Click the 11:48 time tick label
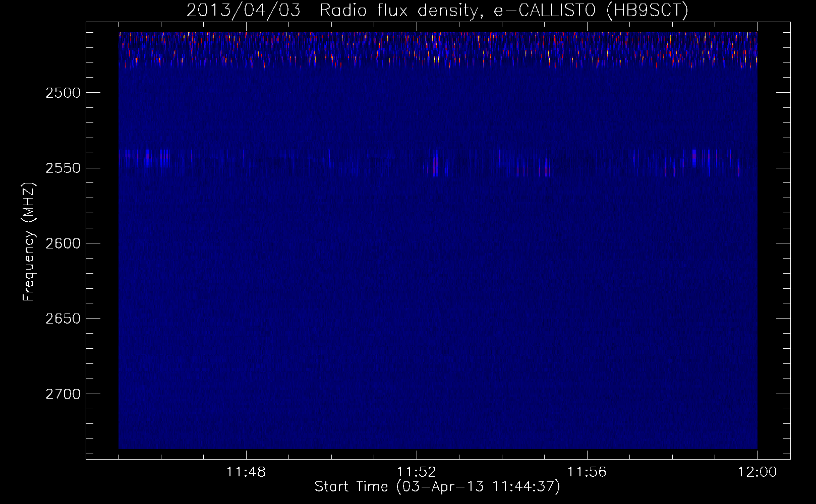816x504 pixels. (x=246, y=472)
